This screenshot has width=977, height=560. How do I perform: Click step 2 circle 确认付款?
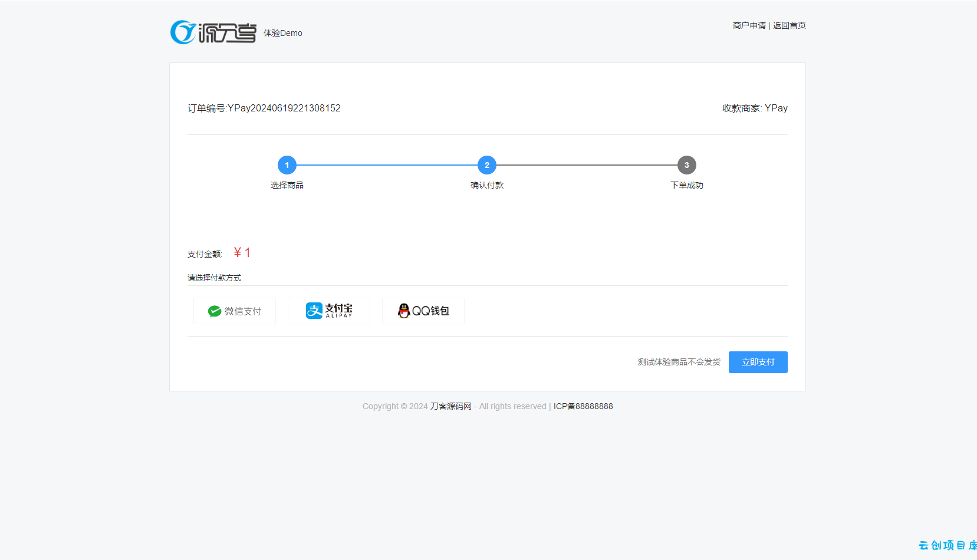(x=487, y=165)
